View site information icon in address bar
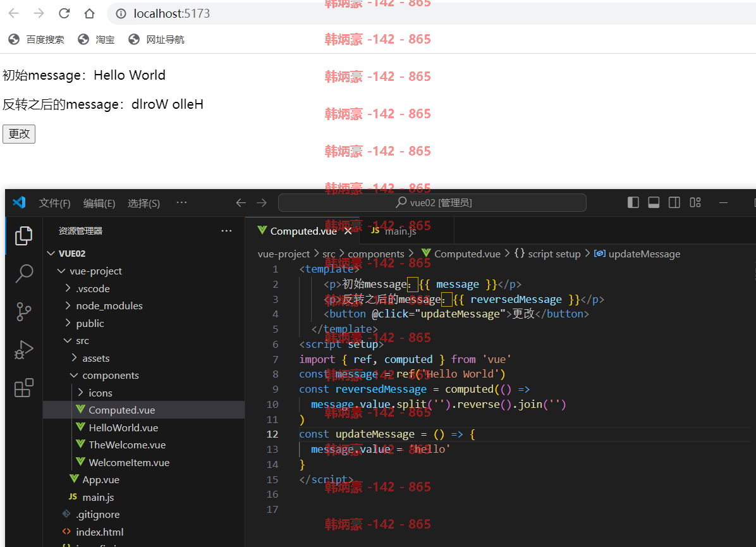 pos(121,13)
